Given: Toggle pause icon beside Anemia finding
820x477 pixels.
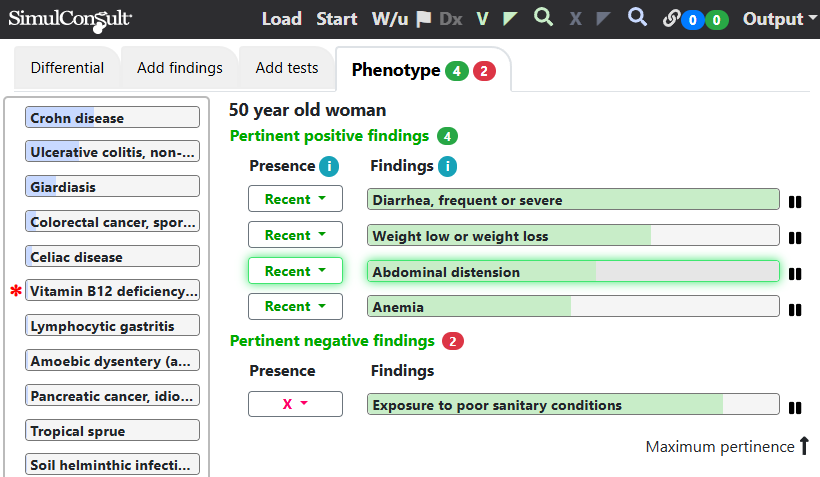Looking at the screenshot, I should point(795,309).
